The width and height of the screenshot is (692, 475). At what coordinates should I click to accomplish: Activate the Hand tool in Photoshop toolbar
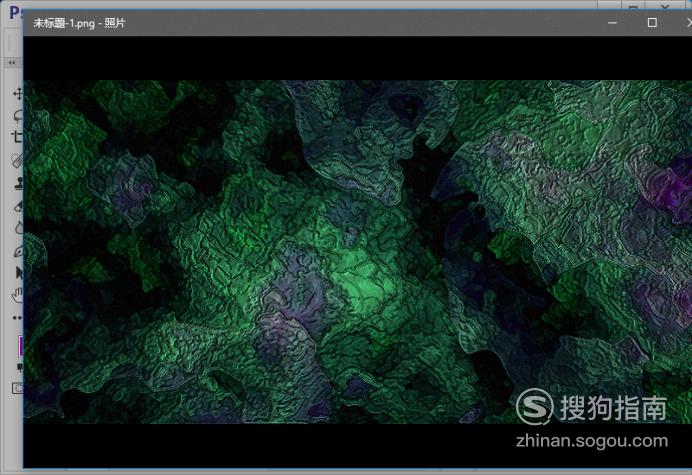pyautogui.click(x=18, y=295)
